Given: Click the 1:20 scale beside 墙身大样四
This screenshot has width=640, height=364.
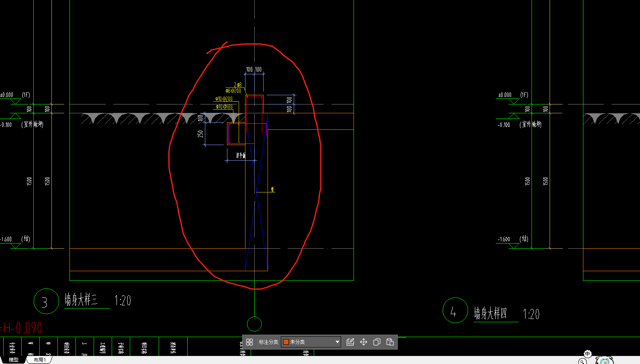Looking at the screenshot, I should pyautogui.click(x=531, y=314).
